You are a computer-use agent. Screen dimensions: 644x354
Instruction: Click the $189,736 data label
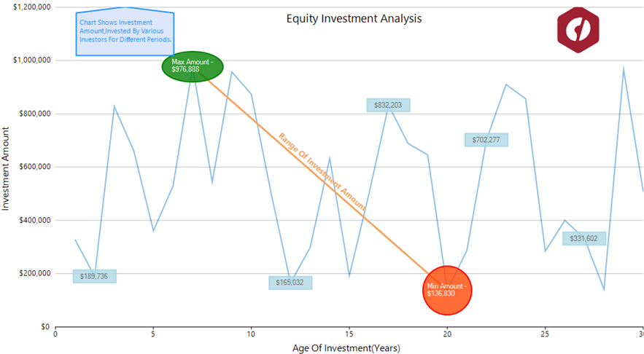(x=94, y=276)
